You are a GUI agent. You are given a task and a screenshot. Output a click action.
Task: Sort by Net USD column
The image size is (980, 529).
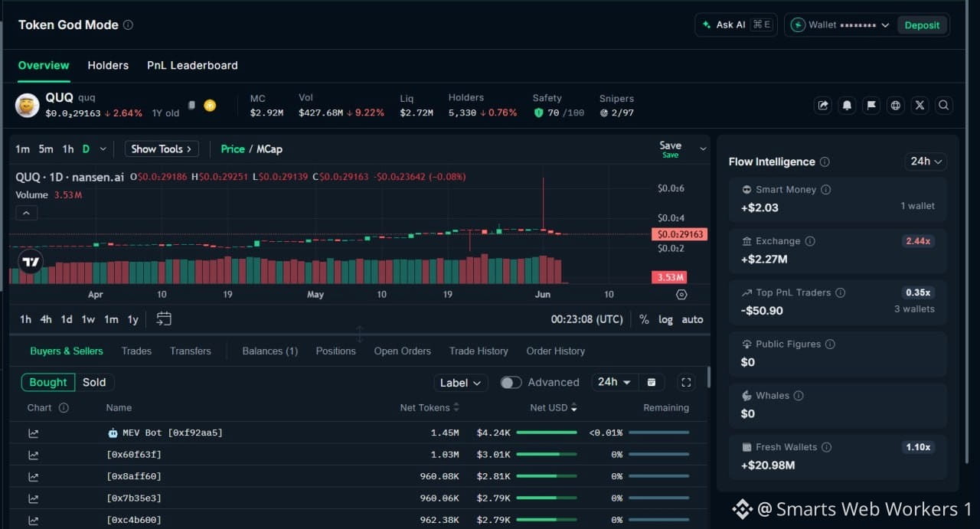click(554, 407)
